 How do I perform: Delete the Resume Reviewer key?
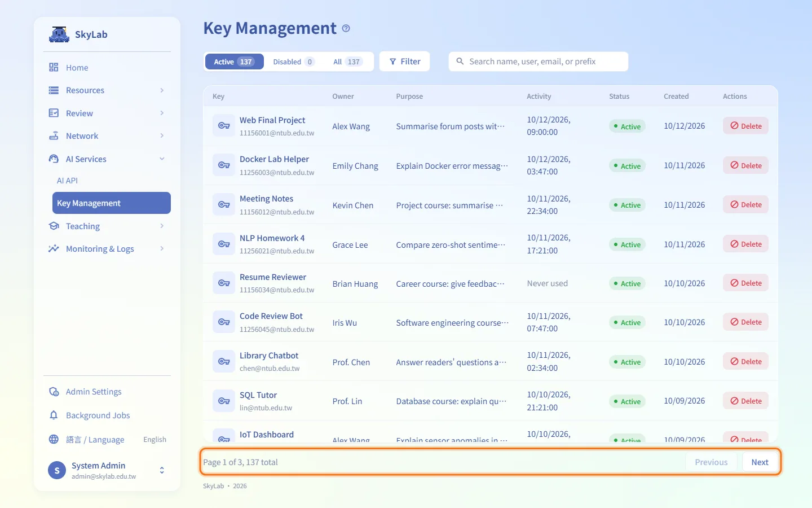[x=745, y=283]
